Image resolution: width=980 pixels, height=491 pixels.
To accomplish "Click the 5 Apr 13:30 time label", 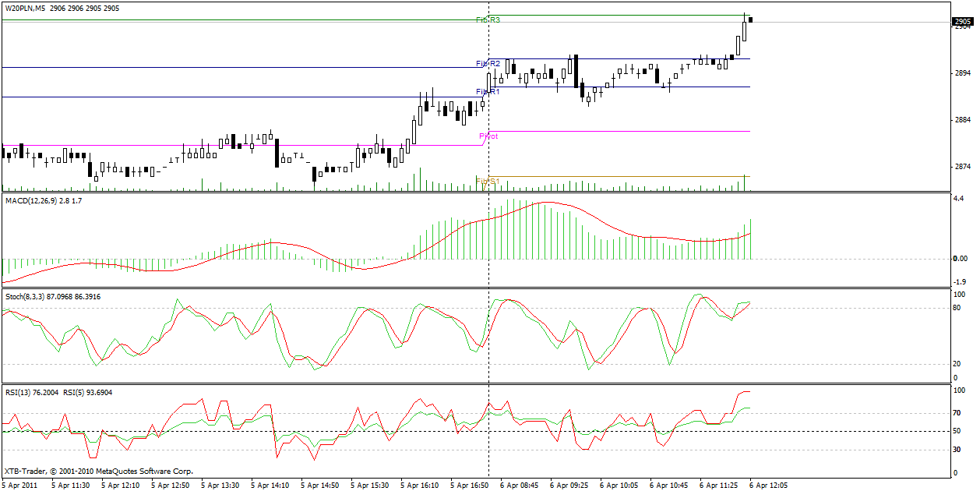I will [x=220, y=484].
